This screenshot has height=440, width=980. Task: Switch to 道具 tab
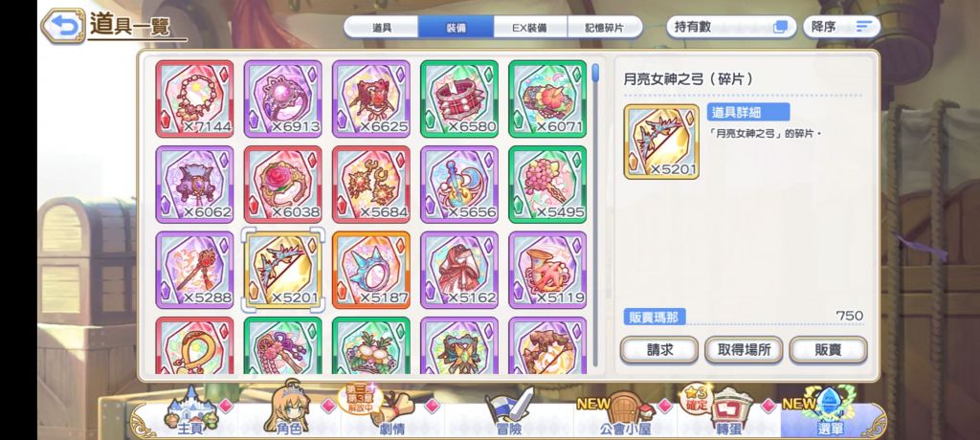pos(381,28)
